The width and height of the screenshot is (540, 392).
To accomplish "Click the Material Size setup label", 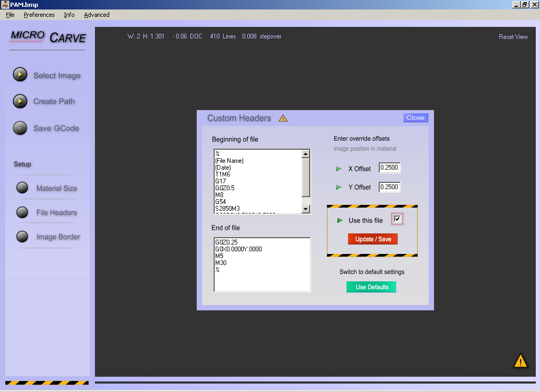I will pyautogui.click(x=57, y=188).
